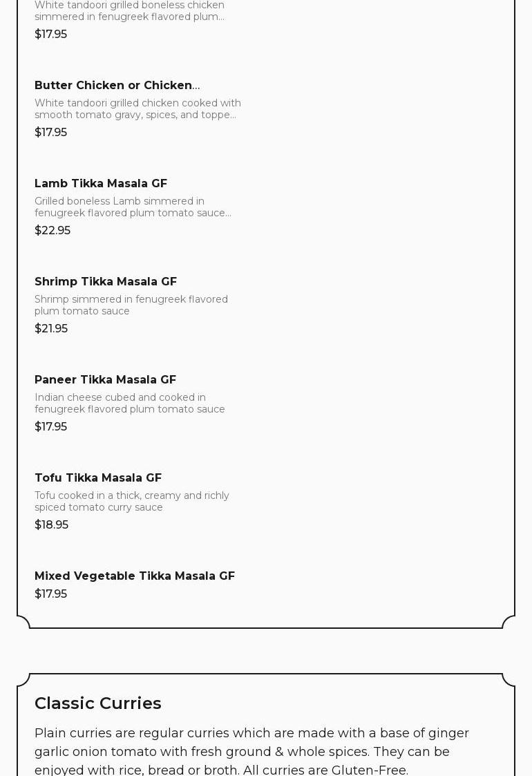Image resolution: width=532 pixels, height=776 pixels.
Task: Click the Plain curries introduction paragraph
Action: pyautogui.click(x=251, y=752)
